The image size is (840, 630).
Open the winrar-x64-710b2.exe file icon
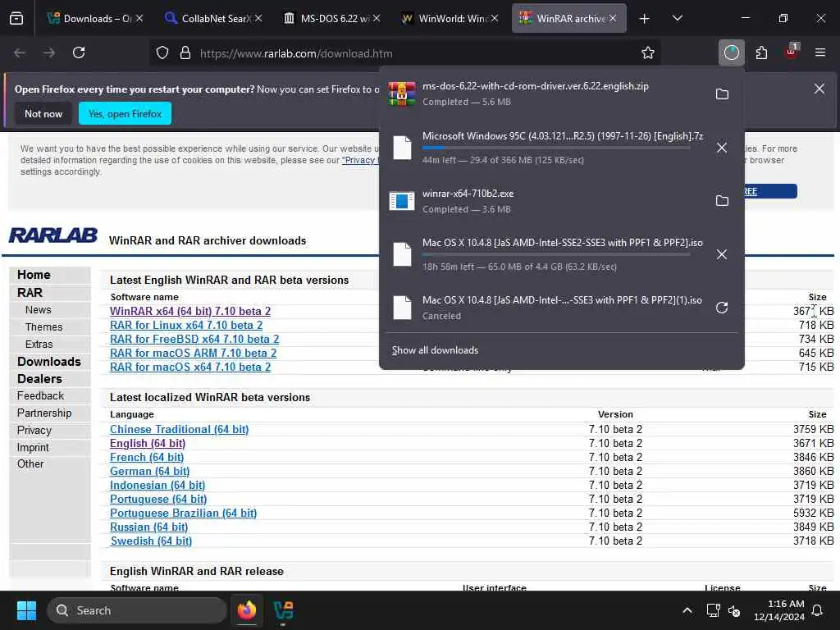coord(402,201)
